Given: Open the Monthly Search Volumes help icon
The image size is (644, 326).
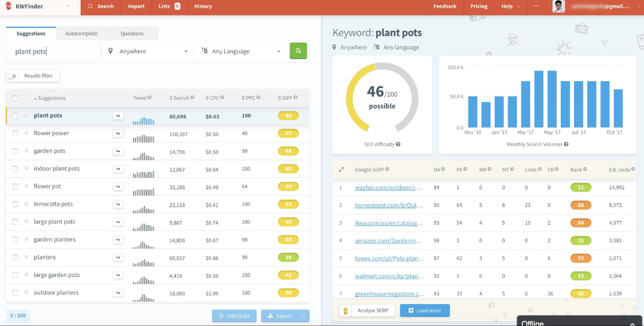Looking at the screenshot, I should [566, 144].
